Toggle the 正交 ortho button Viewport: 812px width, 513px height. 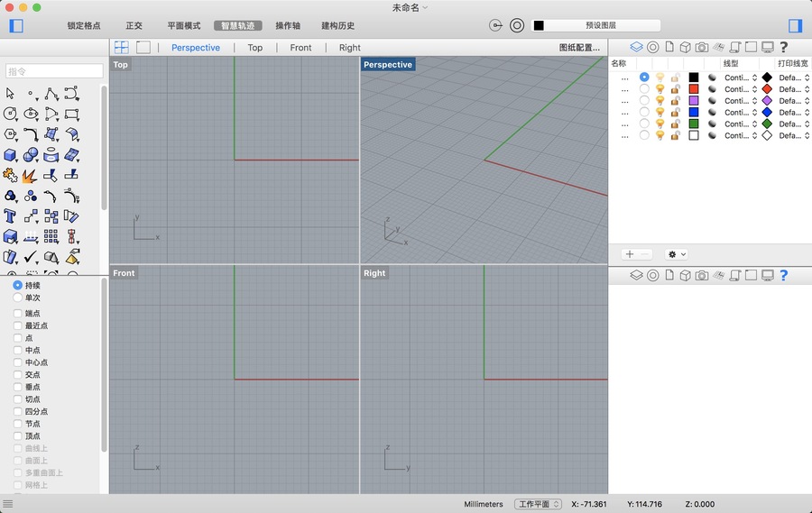[x=134, y=25]
